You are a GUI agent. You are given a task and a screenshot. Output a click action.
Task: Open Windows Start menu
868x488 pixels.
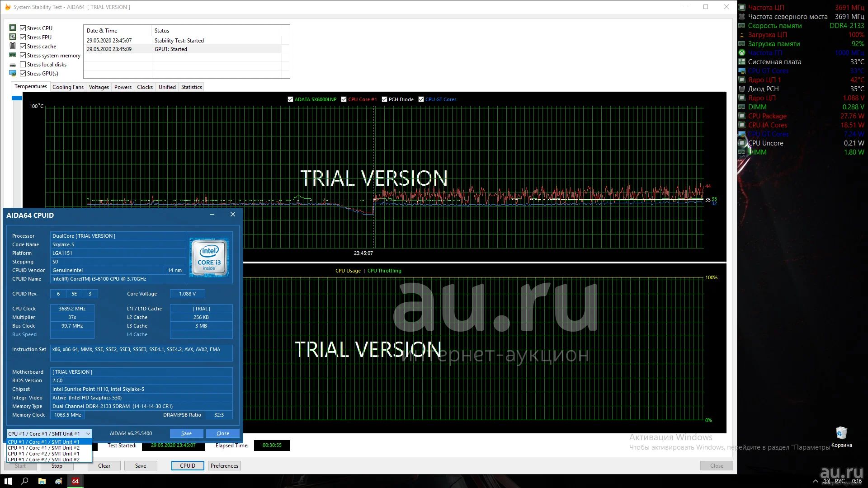(x=8, y=481)
